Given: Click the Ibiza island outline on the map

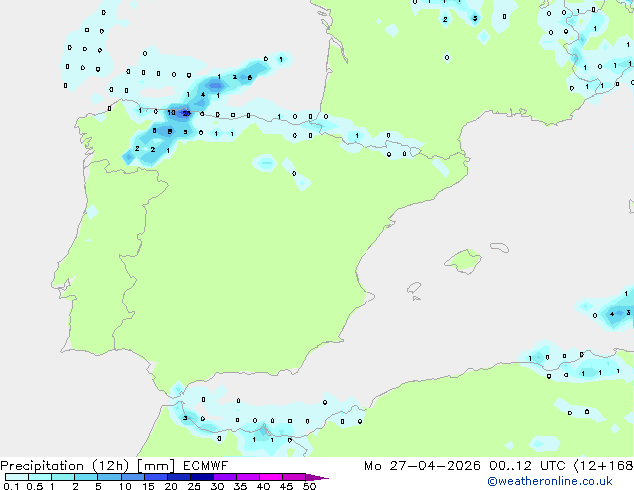Looking at the screenshot, I should tap(414, 288).
